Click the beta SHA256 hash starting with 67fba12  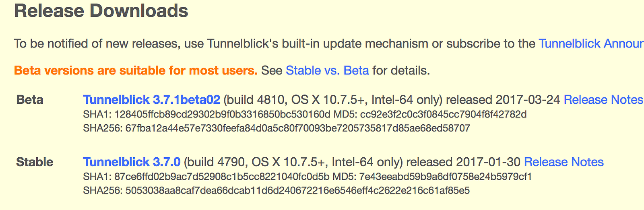point(297,128)
